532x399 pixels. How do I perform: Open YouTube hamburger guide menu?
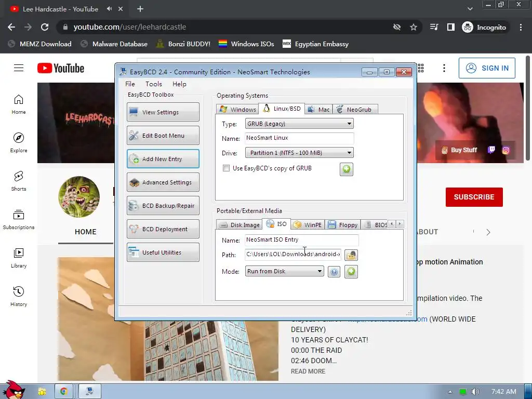[19, 68]
